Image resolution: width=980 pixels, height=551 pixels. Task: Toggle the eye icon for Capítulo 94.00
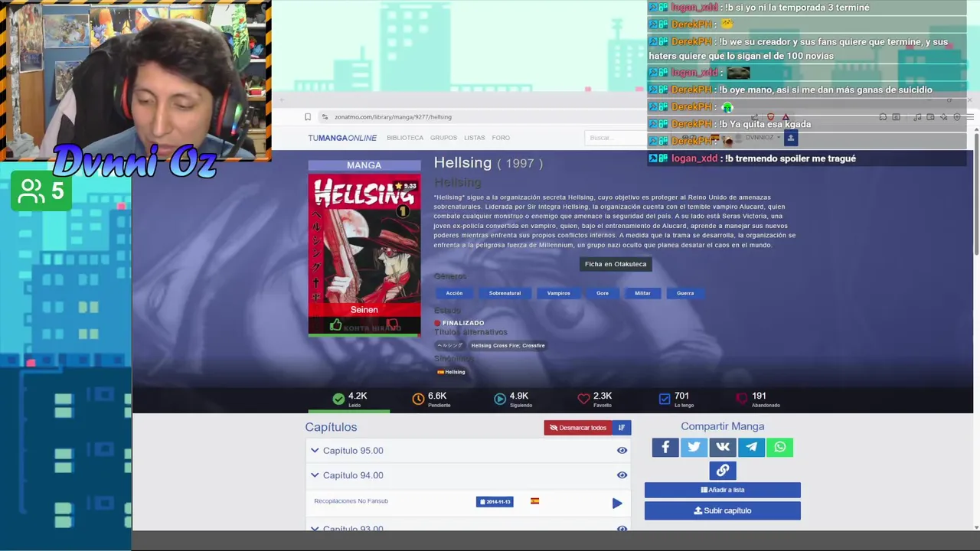tap(622, 475)
